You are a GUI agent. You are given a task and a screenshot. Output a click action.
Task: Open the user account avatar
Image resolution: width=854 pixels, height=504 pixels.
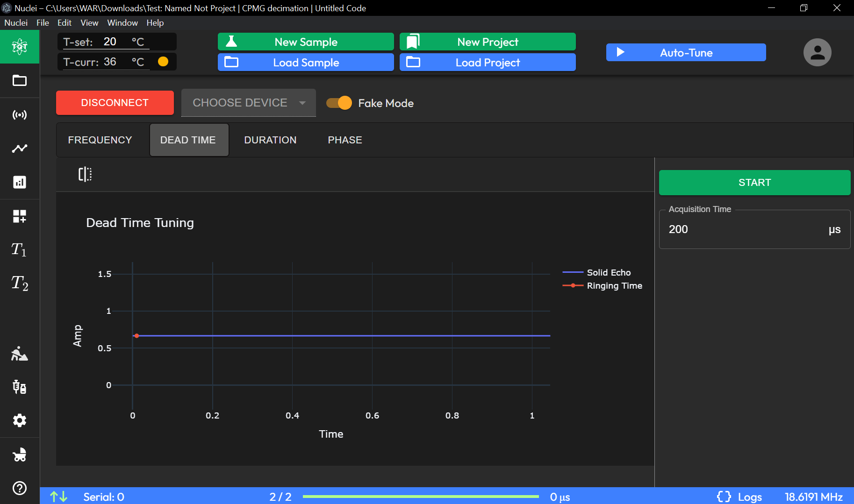818,52
